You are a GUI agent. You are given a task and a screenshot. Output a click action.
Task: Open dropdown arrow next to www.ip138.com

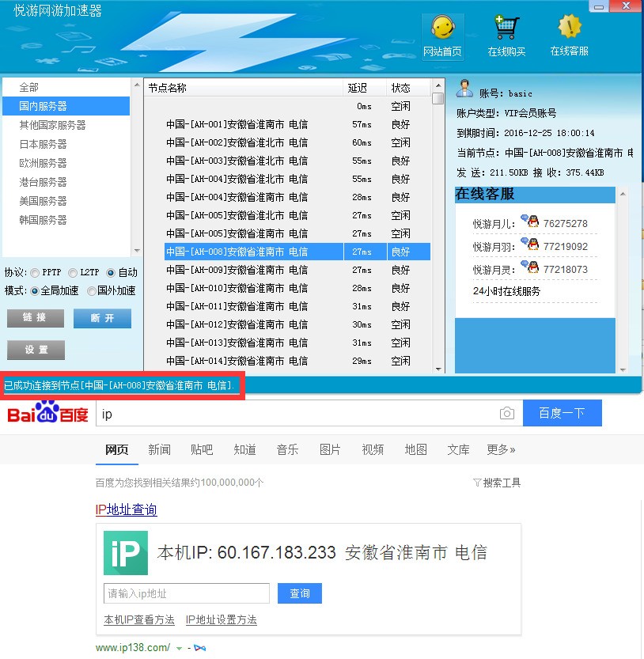coord(180,649)
